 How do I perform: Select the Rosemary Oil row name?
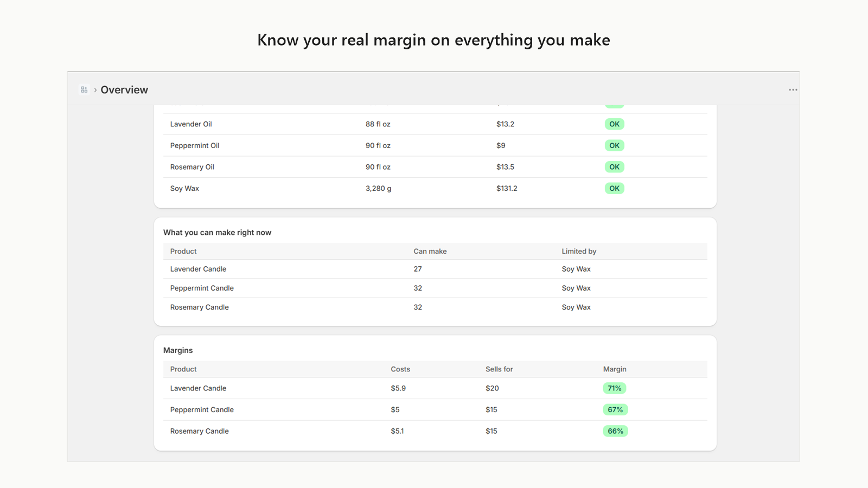192,167
